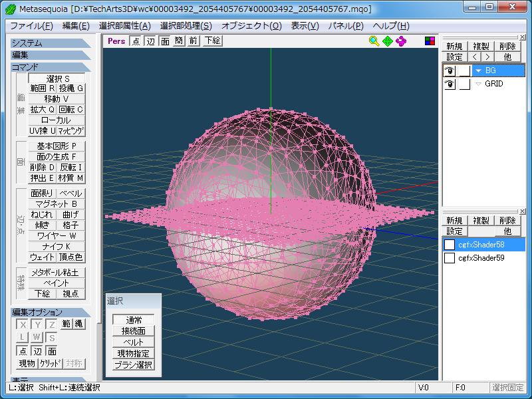Viewport: 532px width, 399px height.
Task: Click the 基本図形 P command button
Action: click(57, 146)
